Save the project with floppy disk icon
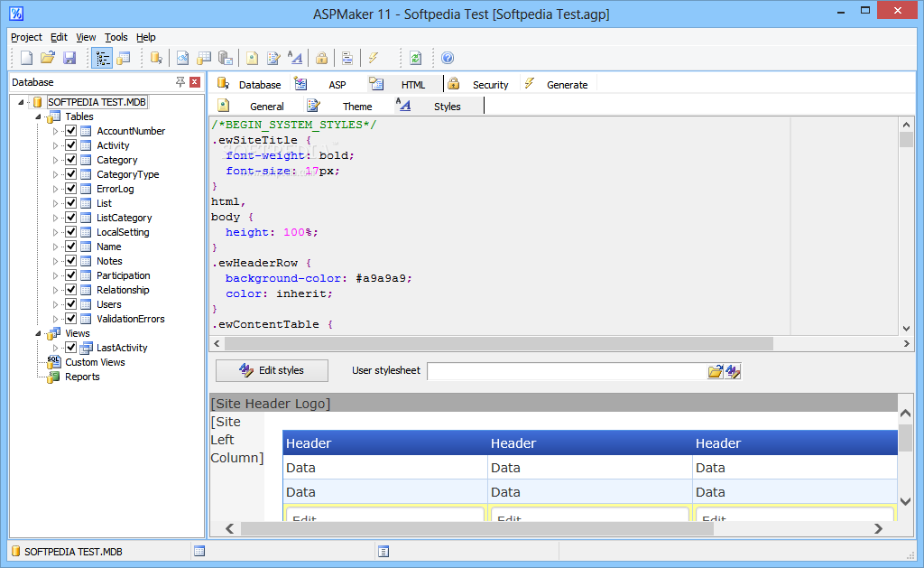The height and width of the screenshot is (568, 924). click(69, 58)
